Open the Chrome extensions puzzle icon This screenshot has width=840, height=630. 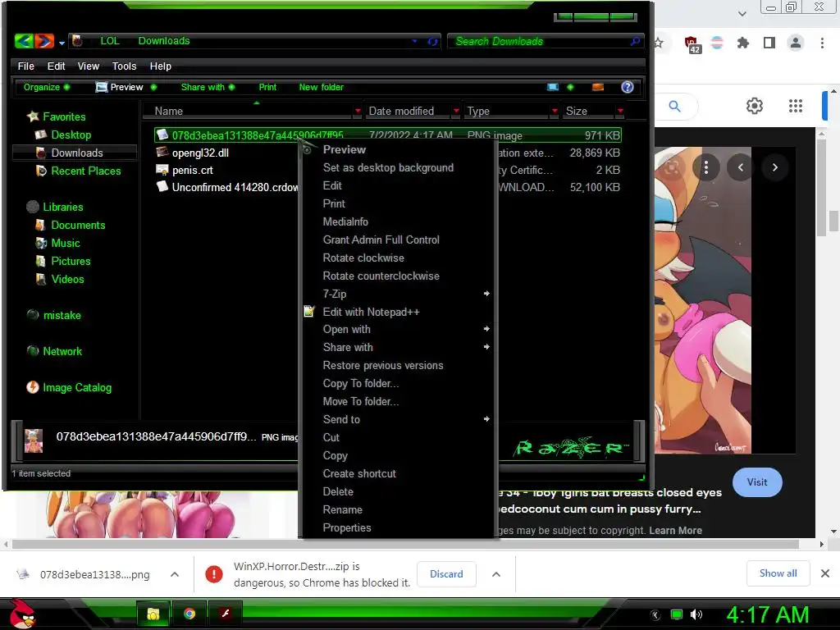[742, 43]
